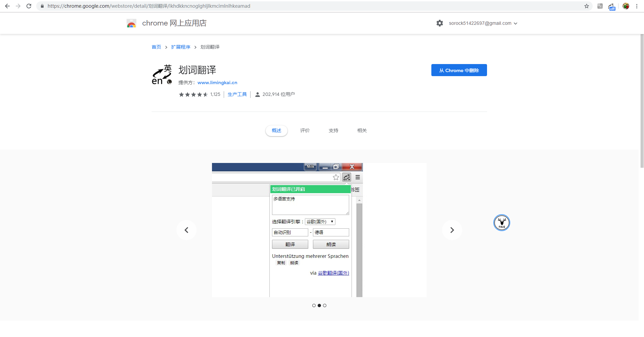Visit the www.limingkai.cn provider link
This screenshot has width=644, height=337.
point(217,82)
